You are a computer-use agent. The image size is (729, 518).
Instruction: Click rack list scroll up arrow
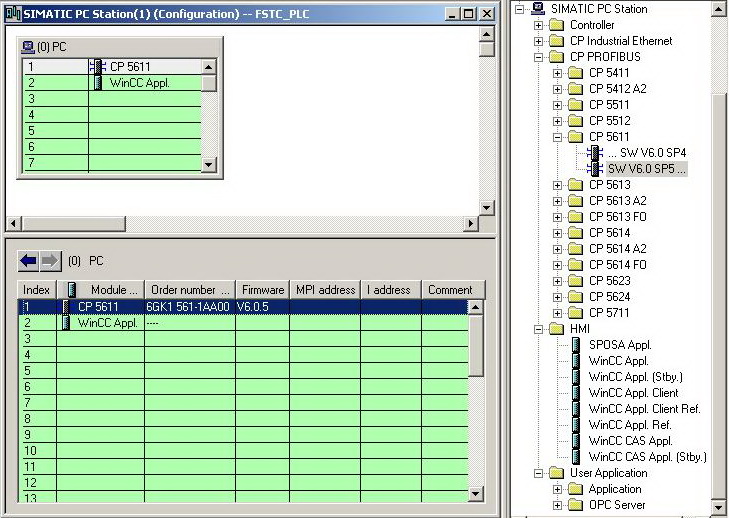(x=209, y=67)
